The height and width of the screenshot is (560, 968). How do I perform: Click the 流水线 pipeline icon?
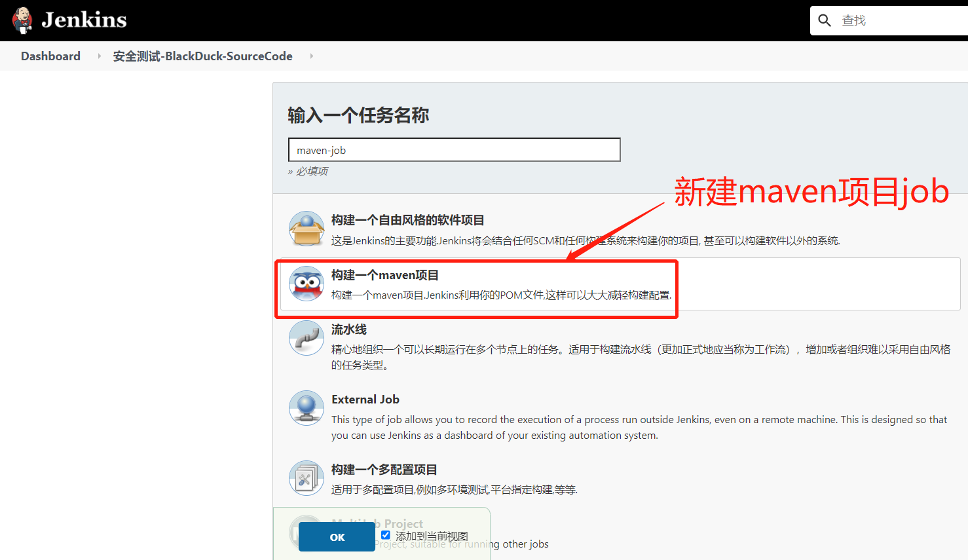306,338
